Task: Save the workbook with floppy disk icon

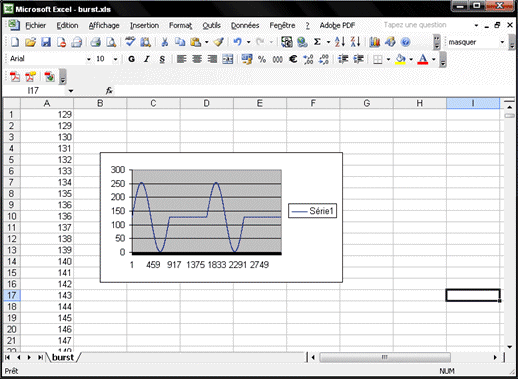Action: coord(46,42)
